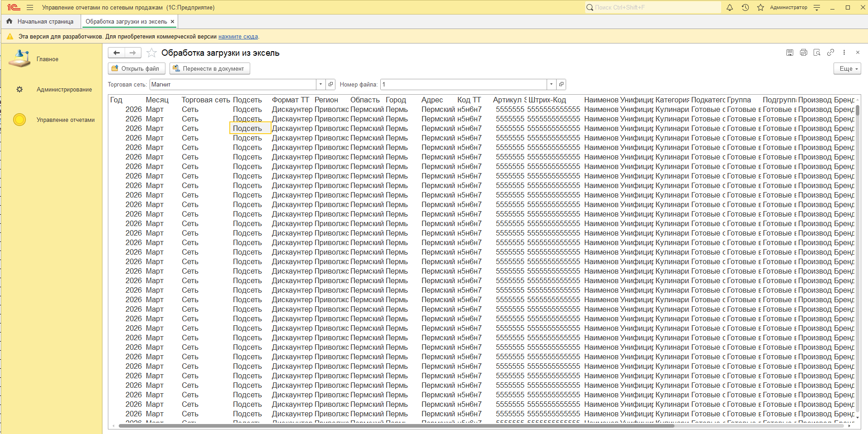The height and width of the screenshot is (434, 868).
Task: Click the 1C logo in the title bar
Action: coord(14,7)
